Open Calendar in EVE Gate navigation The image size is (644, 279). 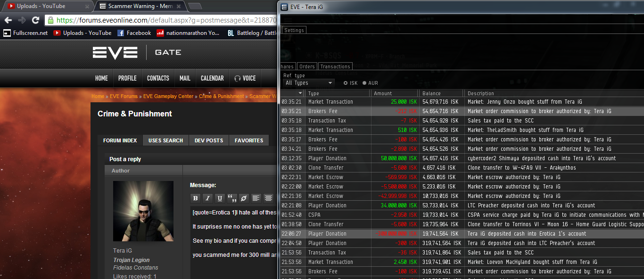pos(212,78)
